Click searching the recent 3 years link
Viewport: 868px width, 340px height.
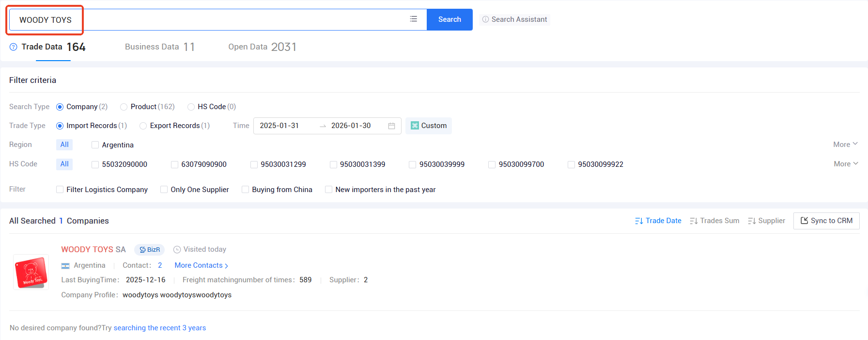(160, 328)
